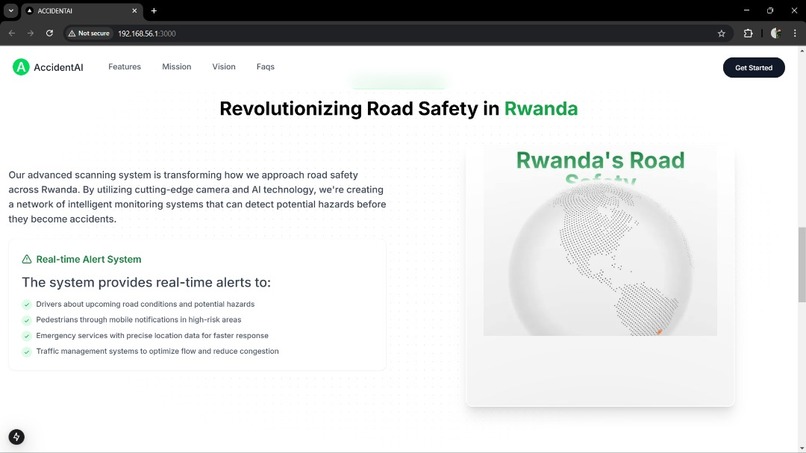
Task: Click the dotted globe image
Action: tap(600, 260)
